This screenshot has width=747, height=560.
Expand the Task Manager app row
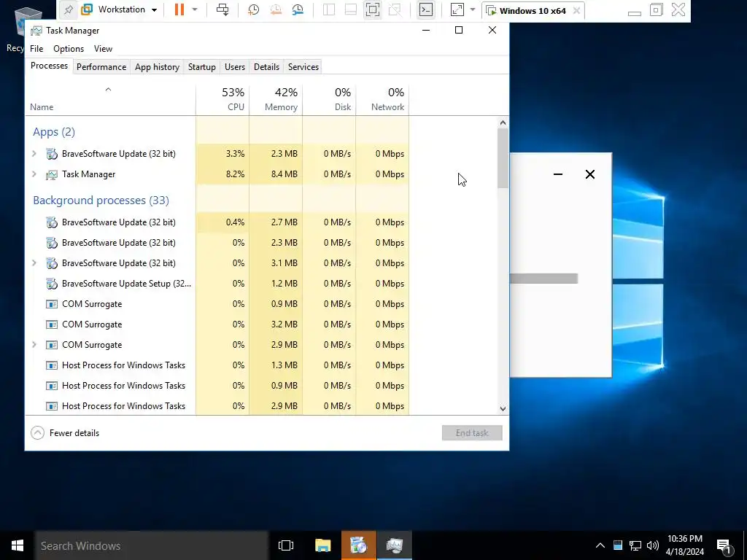click(34, 174)
